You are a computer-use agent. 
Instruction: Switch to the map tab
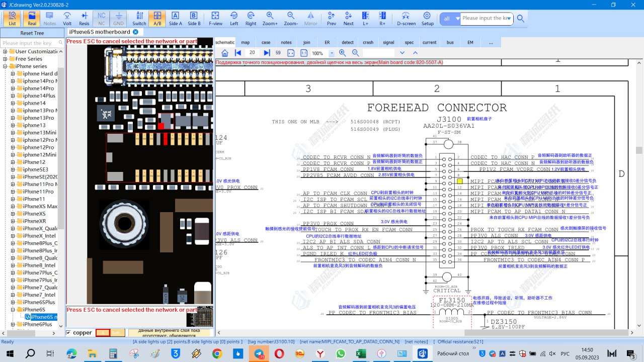pos(245,42)
